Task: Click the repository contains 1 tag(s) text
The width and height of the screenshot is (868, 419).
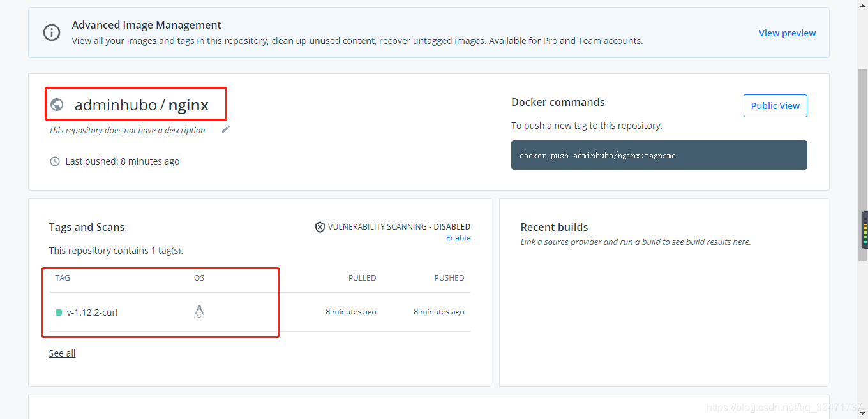Action: [116, 251]
